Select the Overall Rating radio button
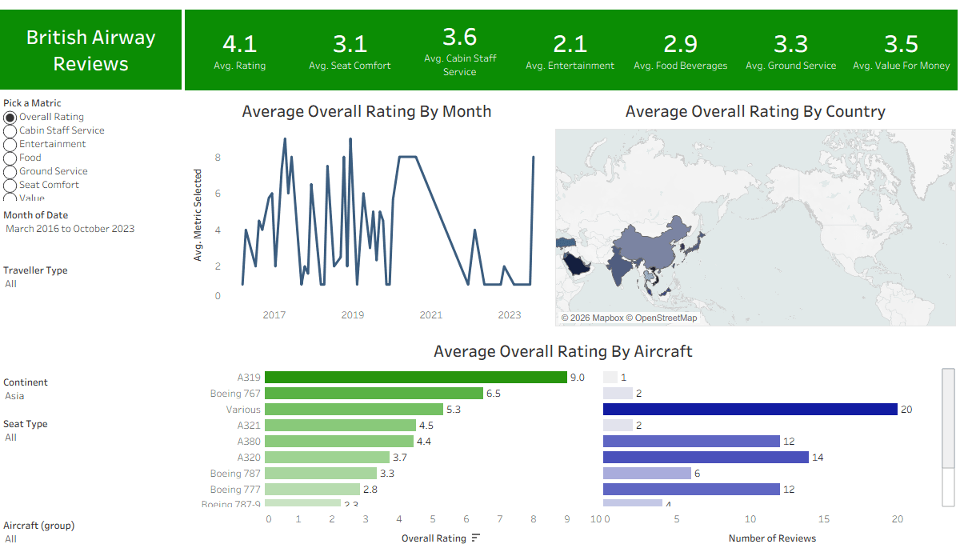 click(x=10, y=117)
